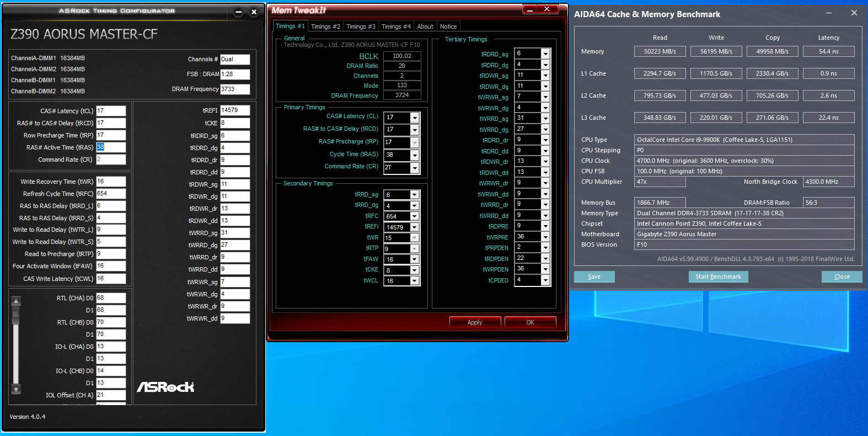Close the ASRock Timing Configurator window
The width and height of the screenshot is (868, 436).
[x=254, y=12]
